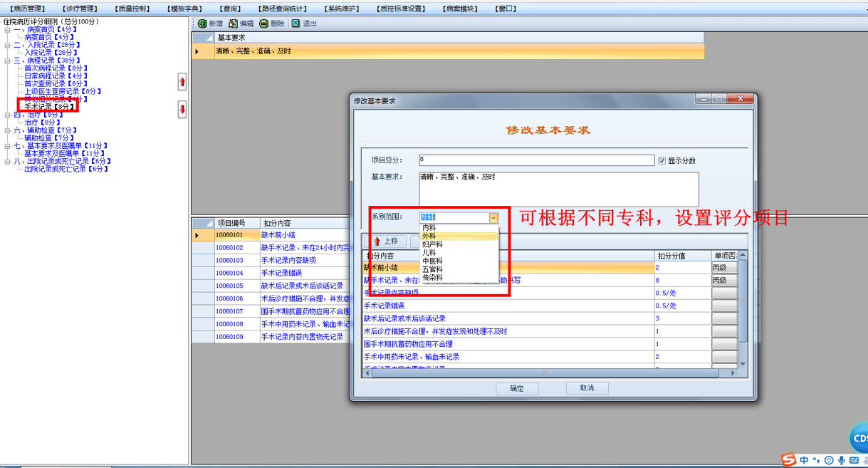Click the 确定 button in the dialog
The width and height of the screenshot is (868, 468).
pyautogui.click(x=517, y=388)
